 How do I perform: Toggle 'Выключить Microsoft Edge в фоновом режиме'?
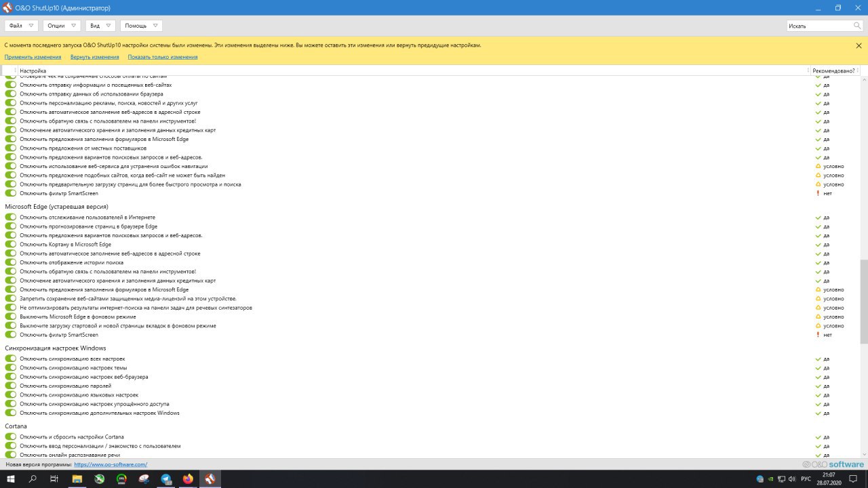point(10,317)
